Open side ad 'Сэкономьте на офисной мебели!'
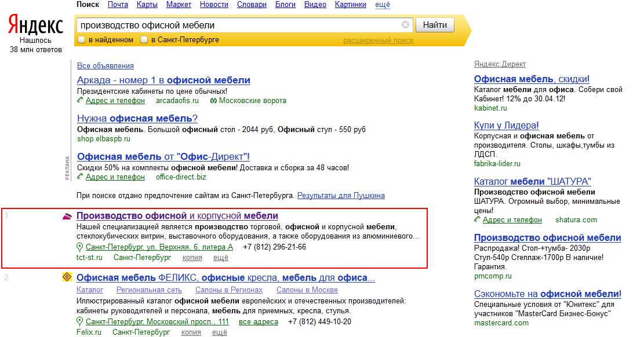 coord(547,294)
